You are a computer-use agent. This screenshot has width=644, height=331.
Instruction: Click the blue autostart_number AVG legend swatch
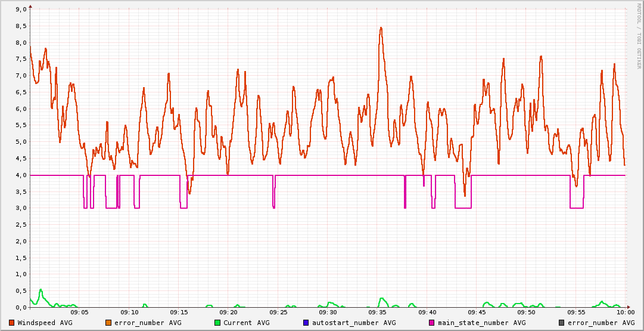click(x=306, y=323)
